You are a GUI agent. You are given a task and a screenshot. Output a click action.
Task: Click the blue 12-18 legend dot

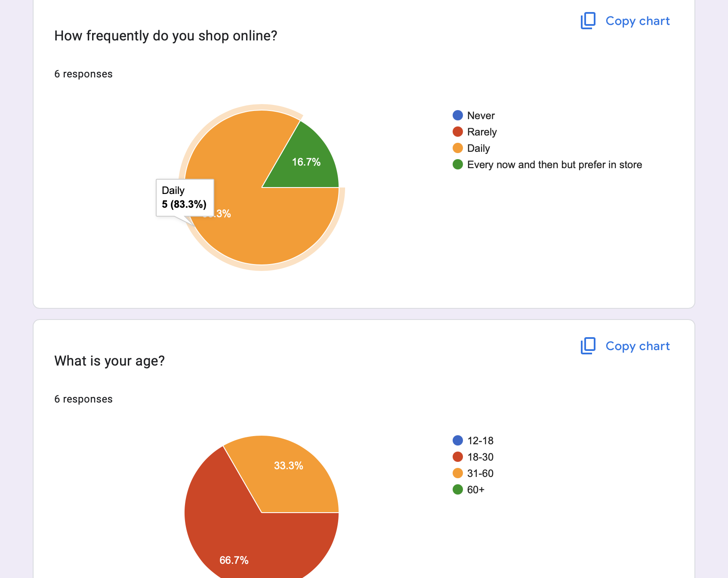458,440
